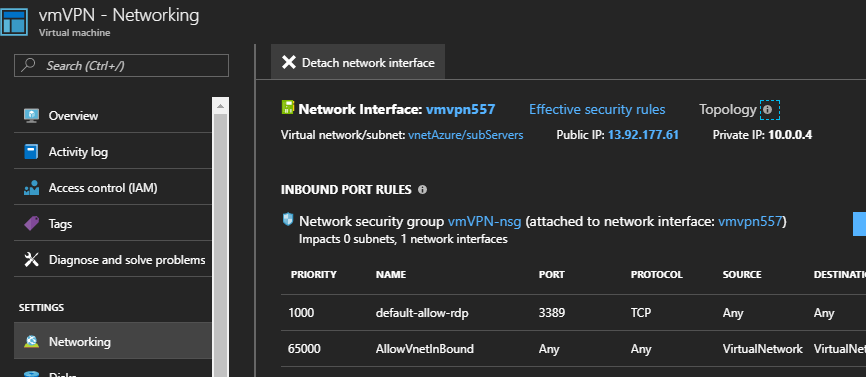Click the Diagnose and solve problems wrench icon
The width and height of the screenshot is (866, 377).
coord(31,259)
